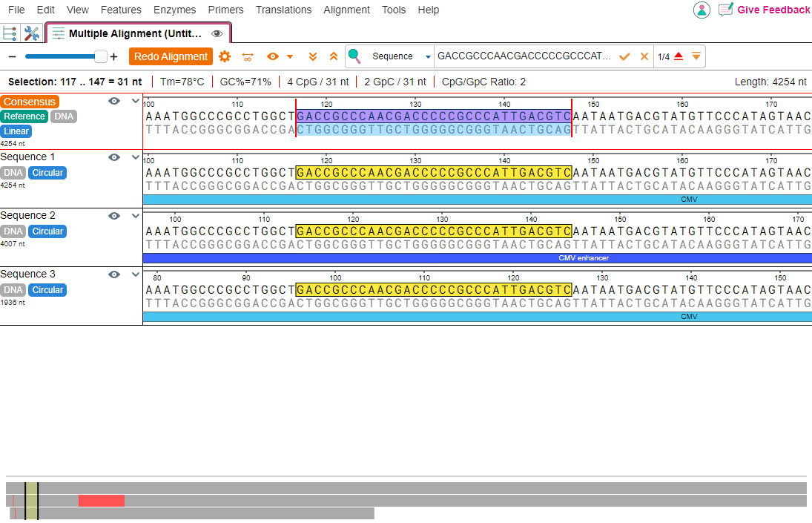This screenshot has width=812, height=523.
Task: Open the Edit menu
Action: coord(45,10)
